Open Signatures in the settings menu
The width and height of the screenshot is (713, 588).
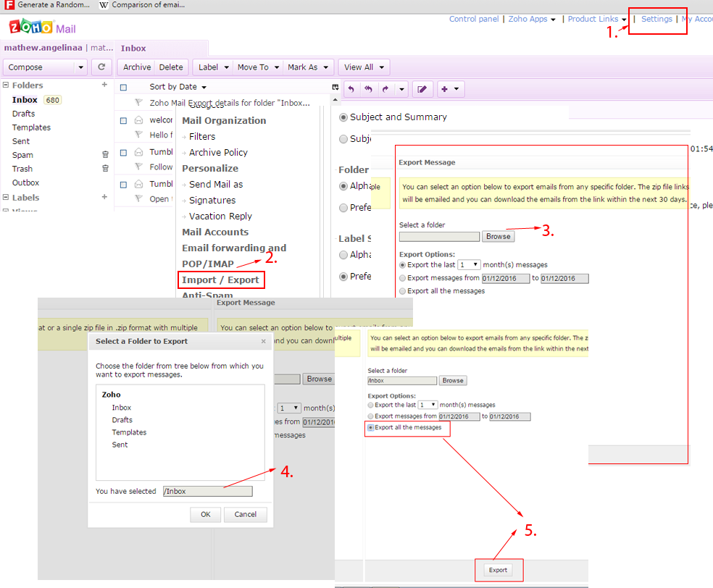click(x=212, y=200)
